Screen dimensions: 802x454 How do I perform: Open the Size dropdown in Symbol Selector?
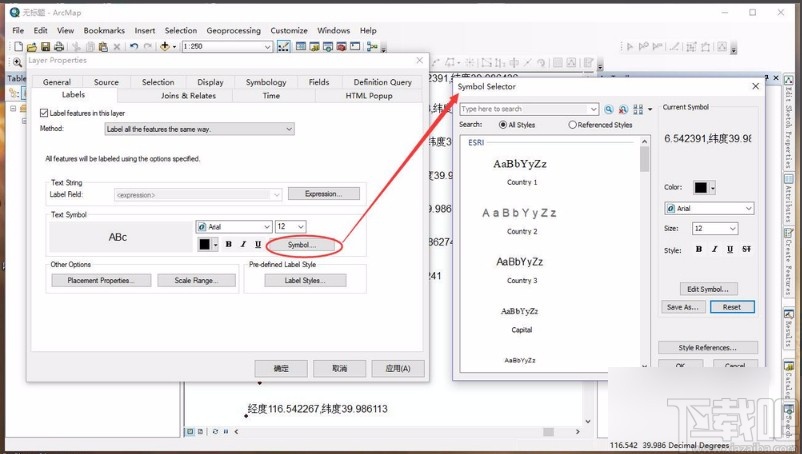tap(733, 229)
